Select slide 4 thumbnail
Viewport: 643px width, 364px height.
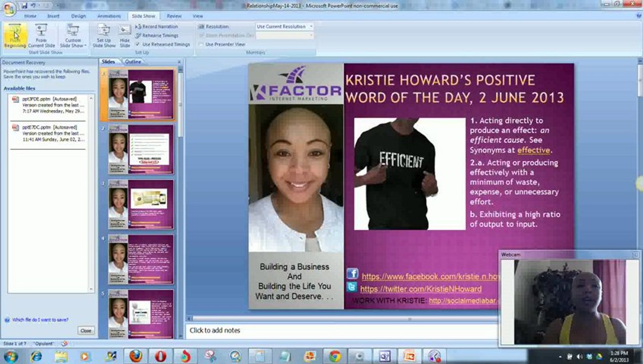tap(141, 259)
